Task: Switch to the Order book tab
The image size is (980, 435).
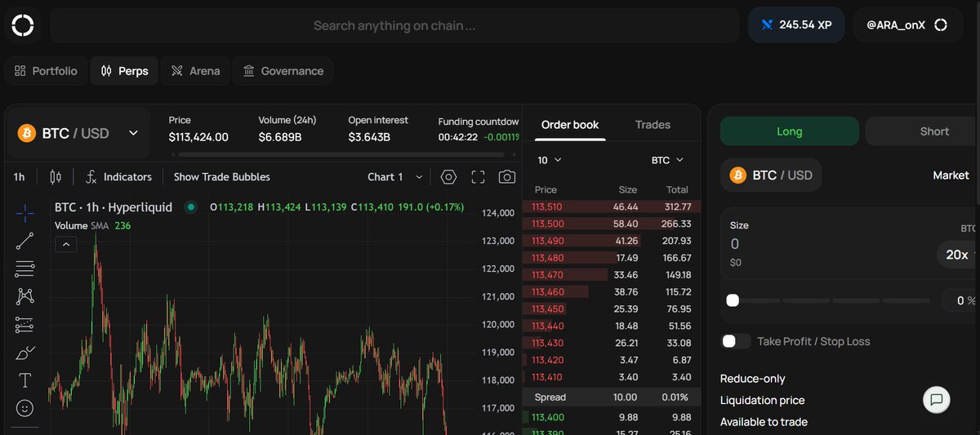Action: tap(570, 125)
